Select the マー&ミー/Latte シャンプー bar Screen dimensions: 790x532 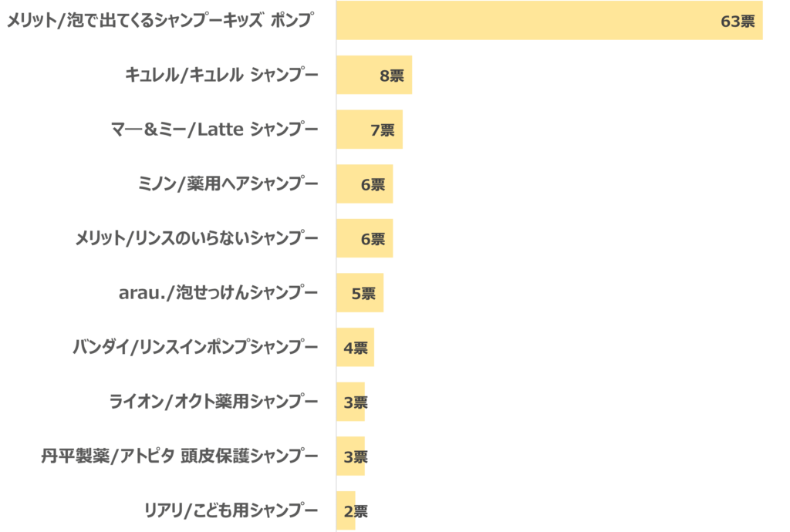click(x=369, y=130)
